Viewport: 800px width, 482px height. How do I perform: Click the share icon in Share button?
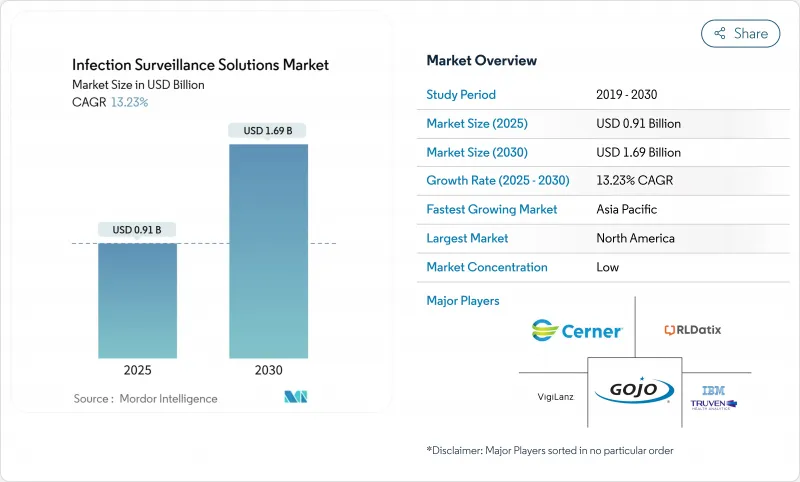pos(719,33)
